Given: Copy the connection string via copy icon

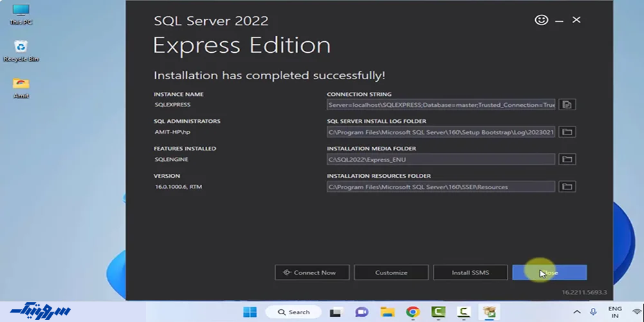Looking at the screenshot, I should click(x=567, y=105).
